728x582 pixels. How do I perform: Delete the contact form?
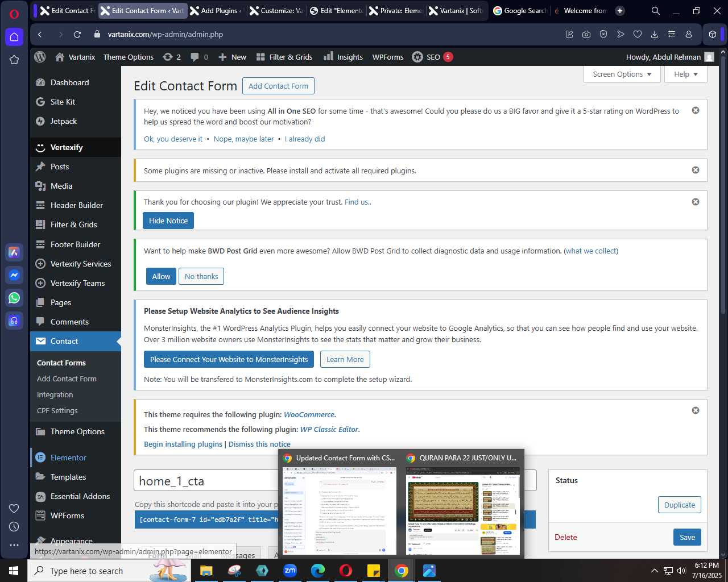coord(566,537)
